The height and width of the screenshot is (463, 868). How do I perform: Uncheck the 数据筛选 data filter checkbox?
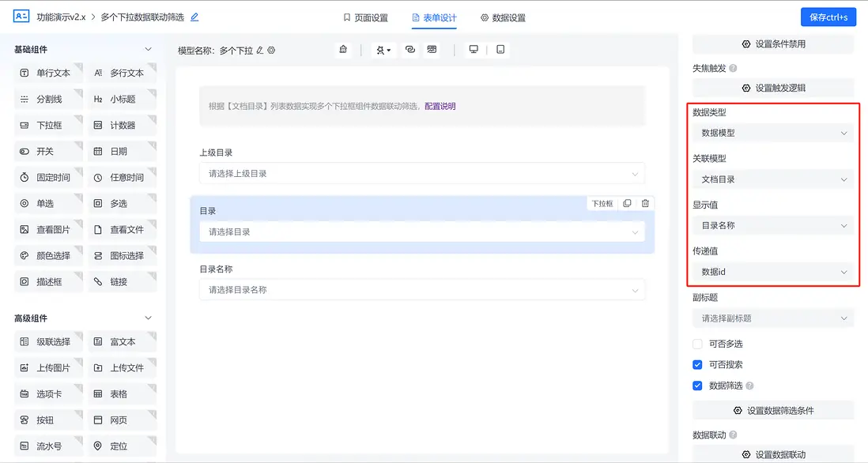[x=699, y=386]
